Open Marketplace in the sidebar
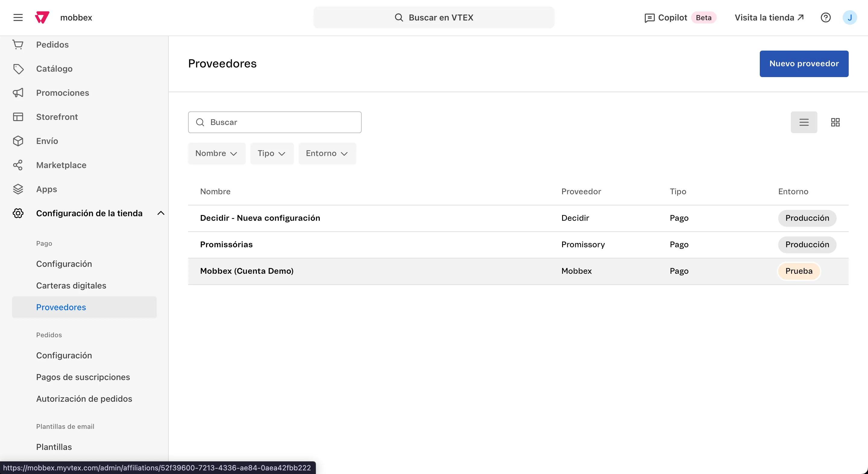The height and width of the screenshot is (474, 868). coord(61,165)
